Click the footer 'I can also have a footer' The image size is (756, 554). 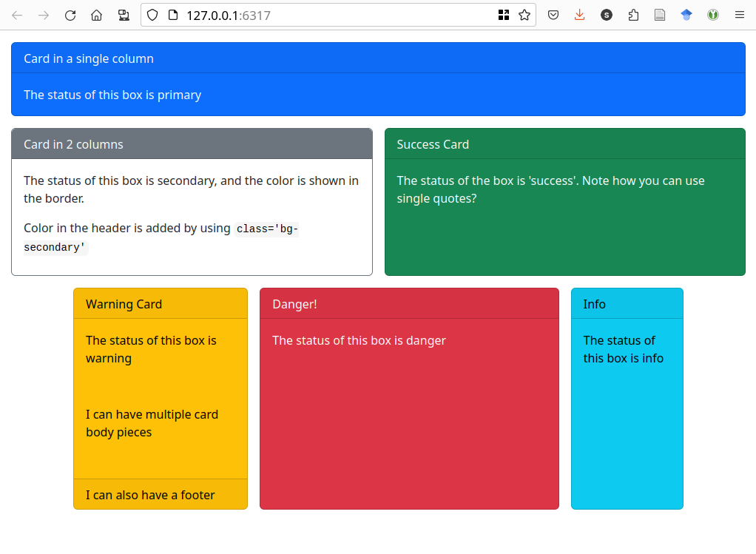coord(161,495)
